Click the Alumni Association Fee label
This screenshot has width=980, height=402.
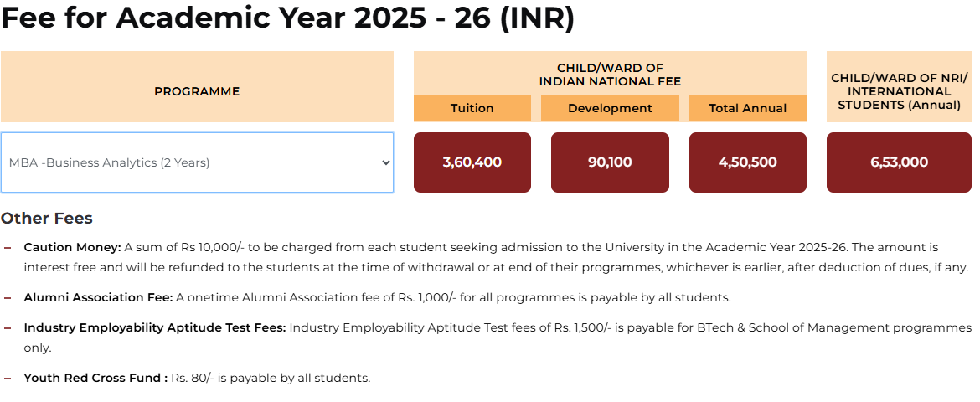coord(98,297)
